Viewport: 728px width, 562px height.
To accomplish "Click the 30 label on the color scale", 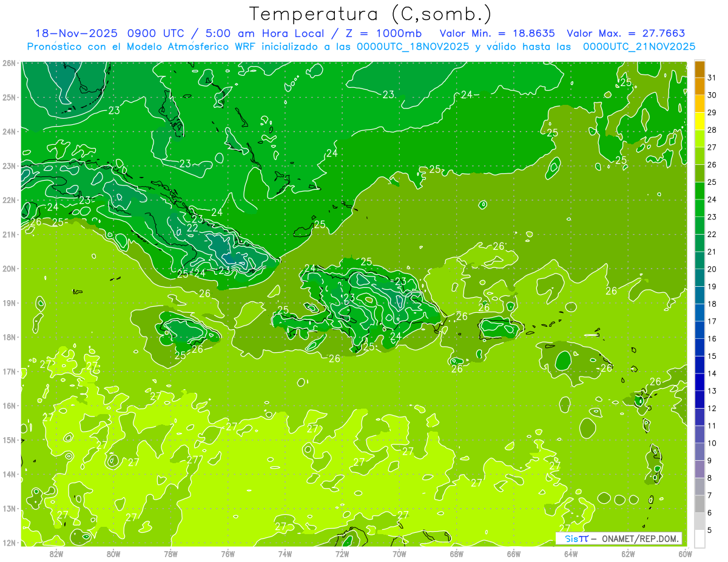I will (712, 95).
